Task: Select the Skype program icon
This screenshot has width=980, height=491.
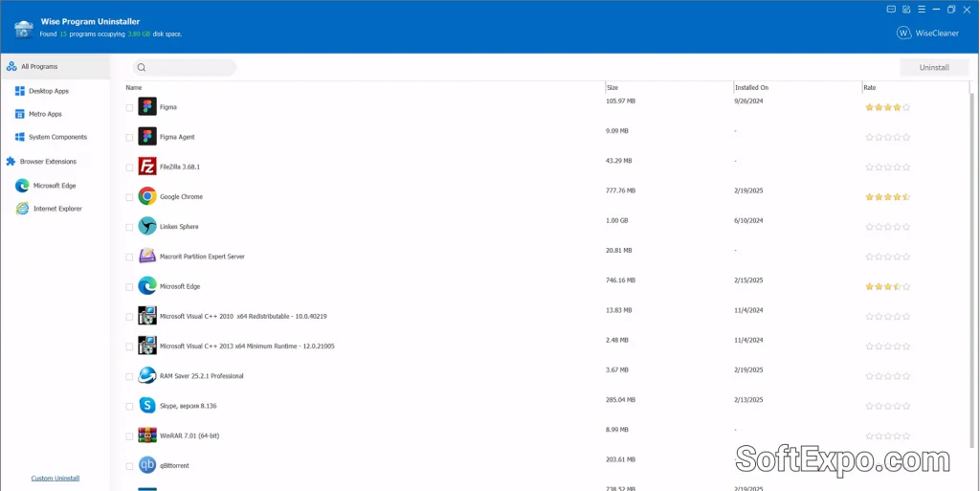Action: tap(147, 406)
